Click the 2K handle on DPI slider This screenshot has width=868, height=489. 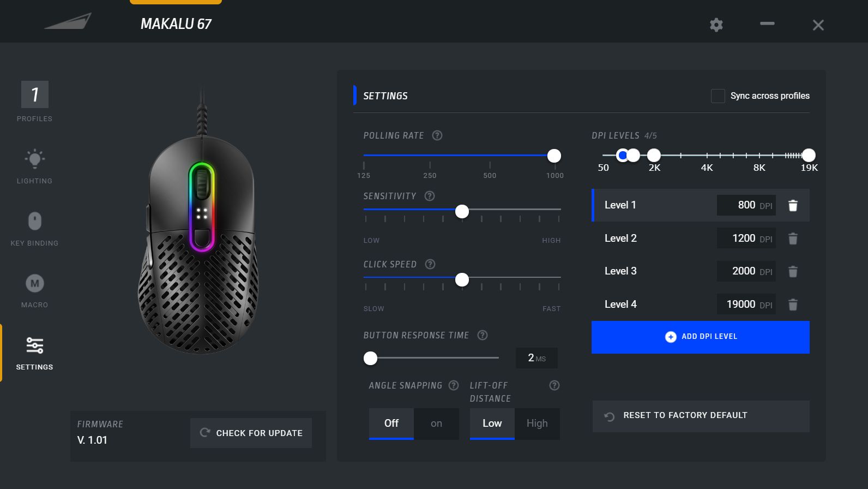pos(654,156)
